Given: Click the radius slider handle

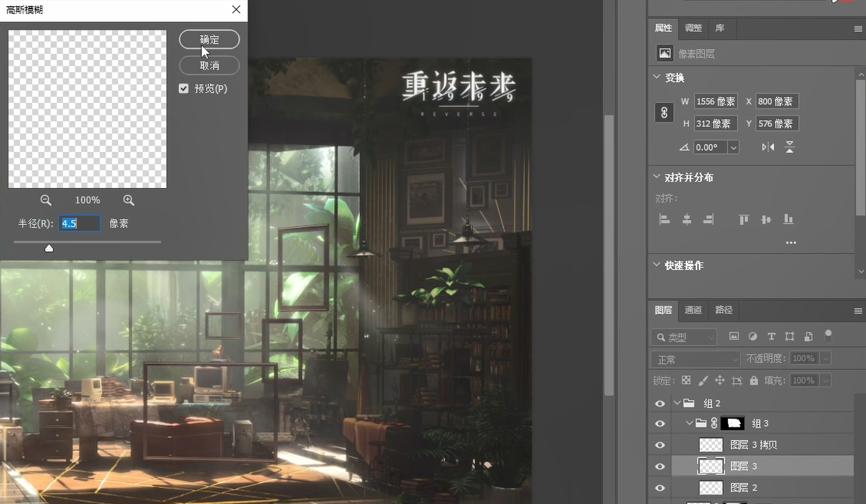Looking at the screenshot, I should 49,248.
